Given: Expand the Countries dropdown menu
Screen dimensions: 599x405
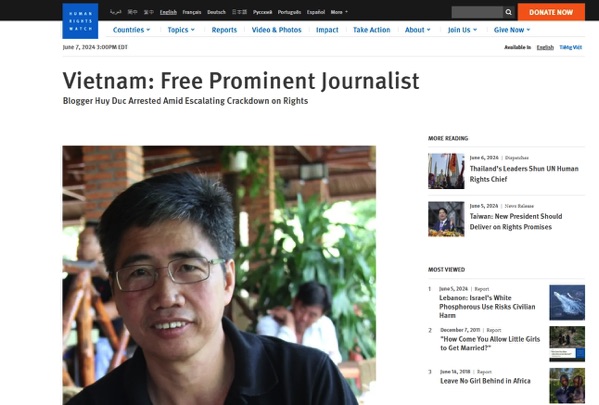Looking at the screenshot, I should tap(131, 30).
